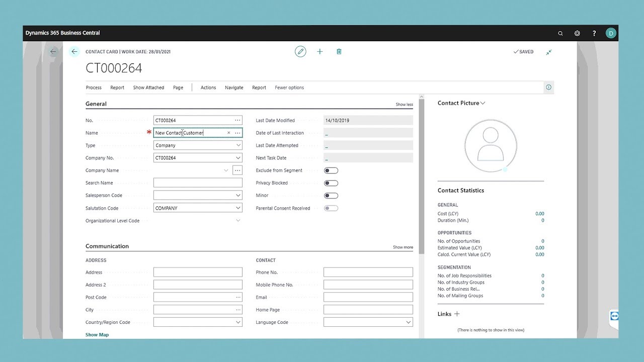Image resolution: width=644 pixels, height=362 pixels.
Task: Click the Email input field
Action: coord(368,297)
